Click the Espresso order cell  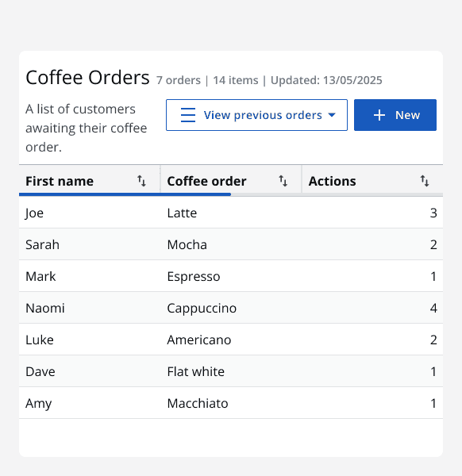[231, 276]
